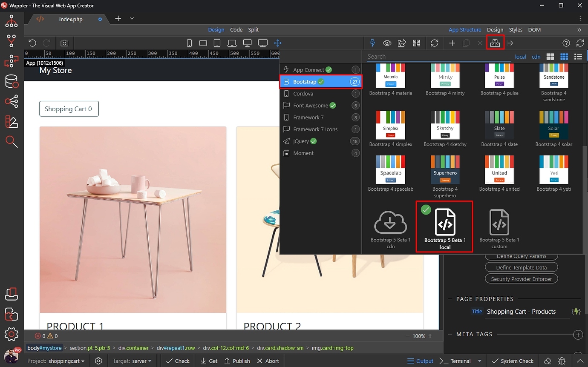The height and width of the screenshot is (367, 588).
Task: Filter frameworks by local
Action: coord(520,57)
